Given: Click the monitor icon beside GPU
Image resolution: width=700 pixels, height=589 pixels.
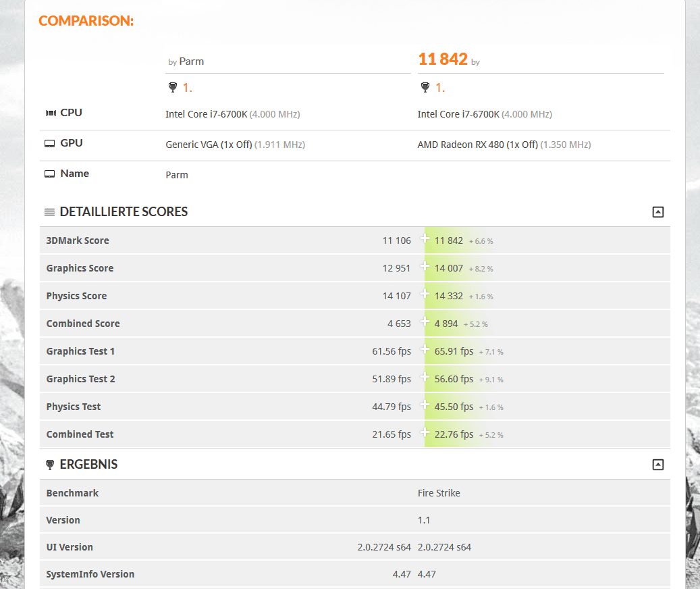Looking at the screenshot, I should point(49,143).
